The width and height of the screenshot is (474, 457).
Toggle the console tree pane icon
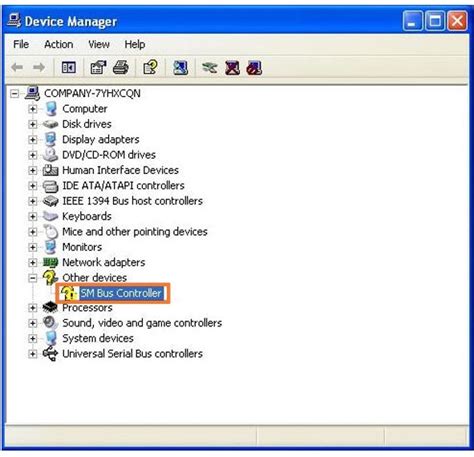click(x=69, y=68)
